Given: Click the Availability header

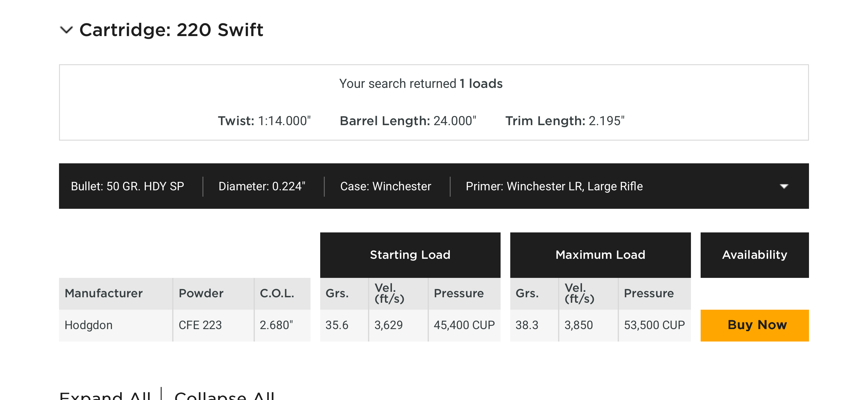Looking at the screenshot, I should (x=754, y=255).
